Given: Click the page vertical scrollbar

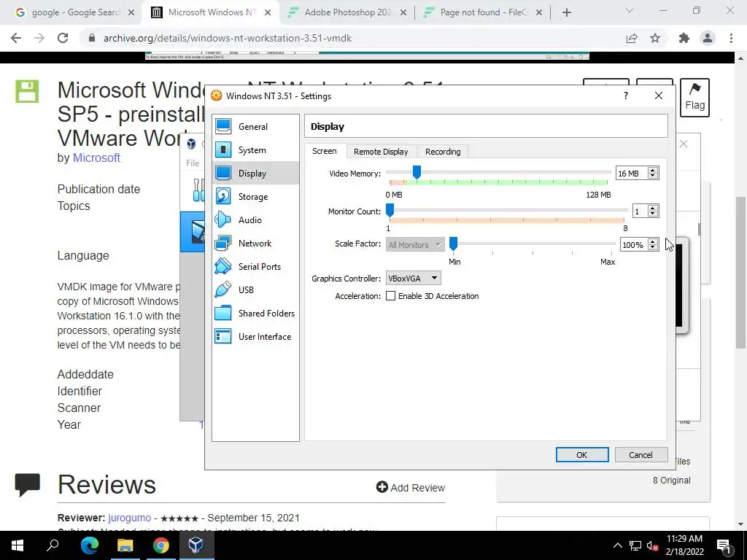Looking at the screenshot, I should click(x=740, y=273).
